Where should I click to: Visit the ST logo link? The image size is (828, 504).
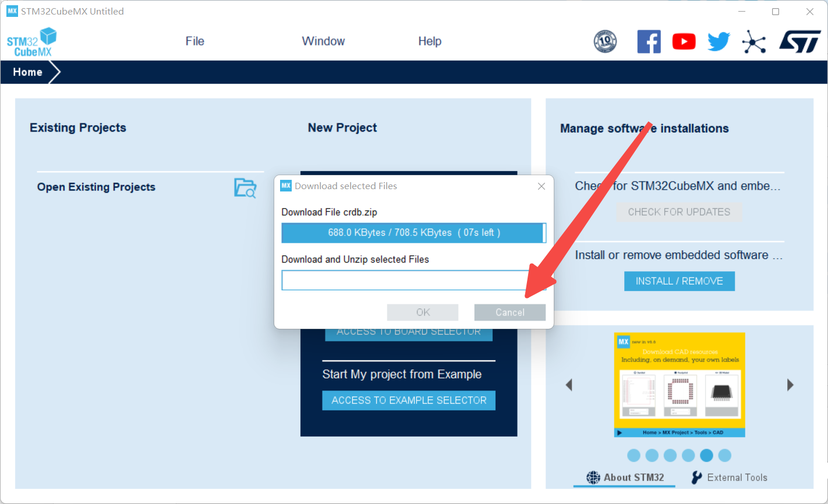pos(800,41)
